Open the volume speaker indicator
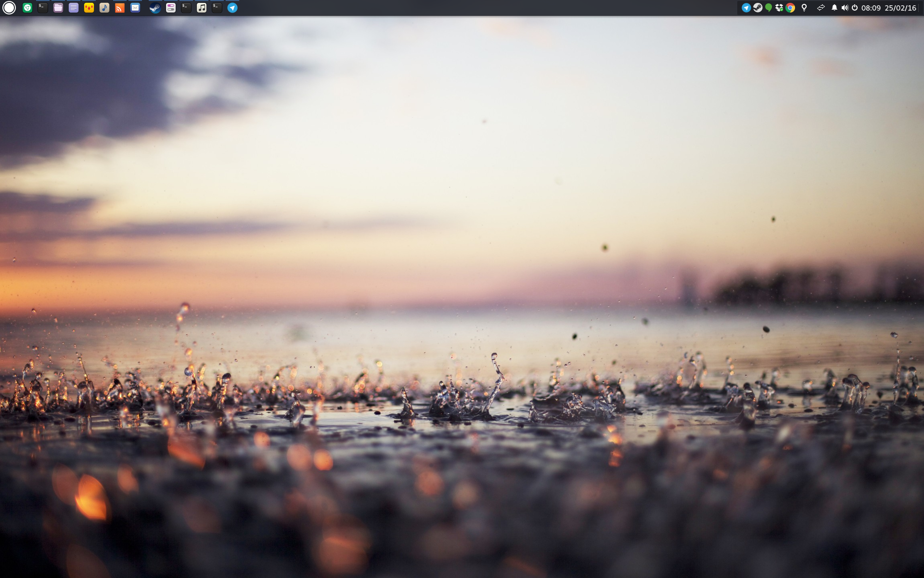924x578 pixels. [845, 8]
